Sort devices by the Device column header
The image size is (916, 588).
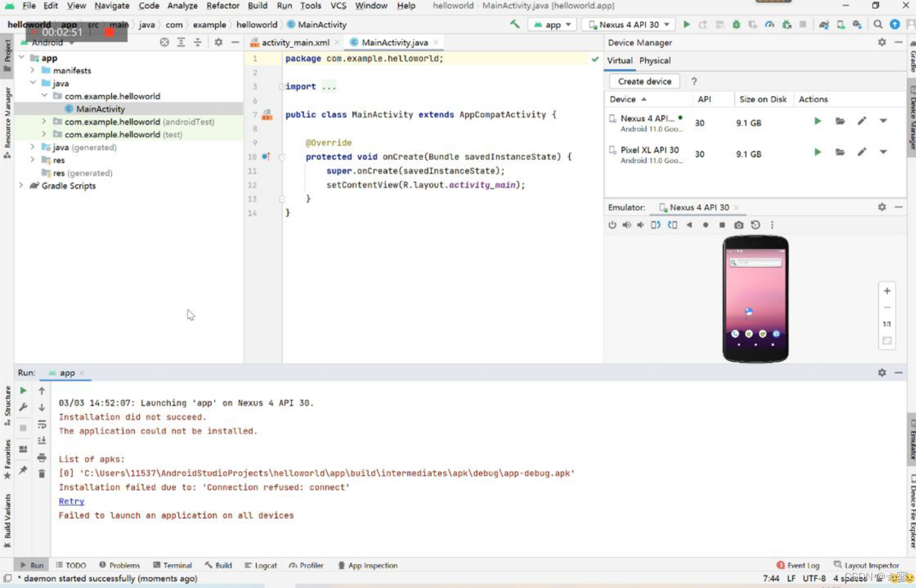coord(628,99)
